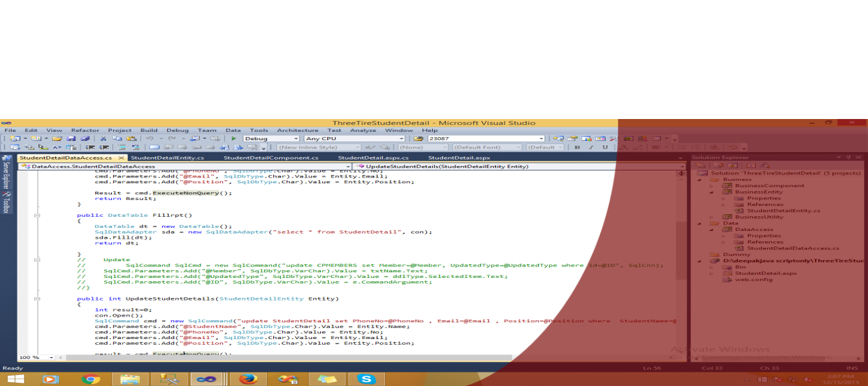Click the Properties Window toolbar icon
Viewport: 868px width, 386px height.
(572, 138)
